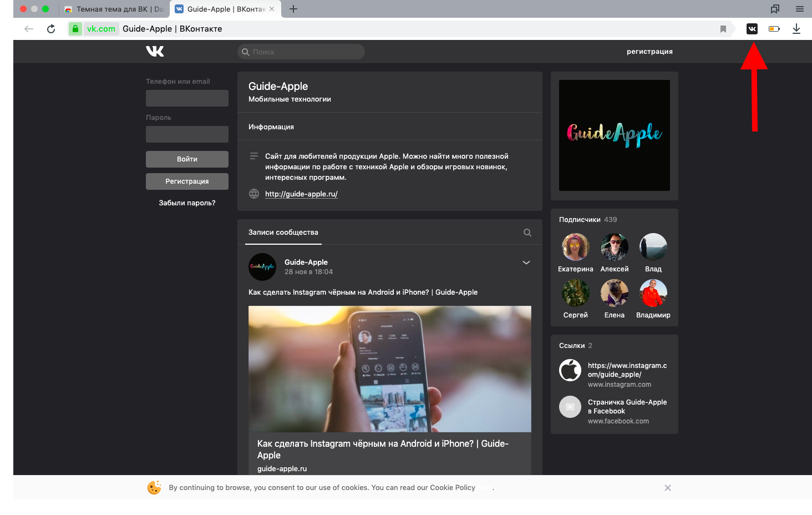Image resolution: width=812 pixels, height=515 pixels.
Task: Click the battery saver icon in toolbar
Action: click(774, 29)
